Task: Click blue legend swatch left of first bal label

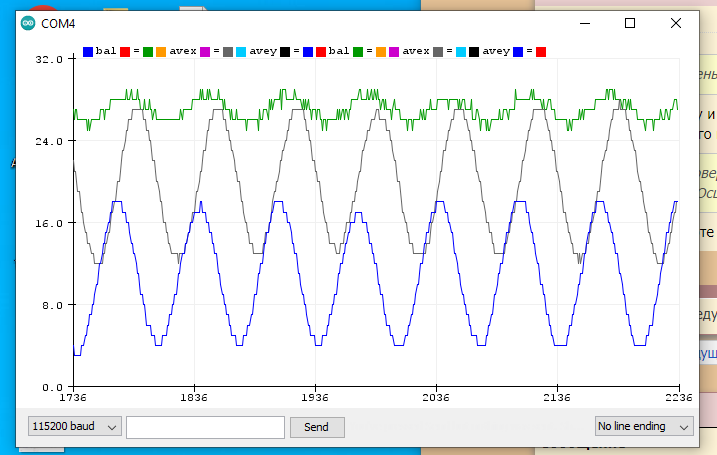Action: pos(88,52)
